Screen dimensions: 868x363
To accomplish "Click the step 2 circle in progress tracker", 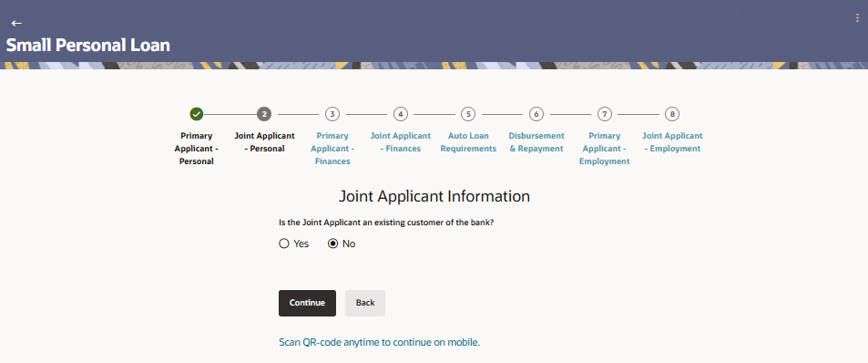I will (x=264, y=114).
